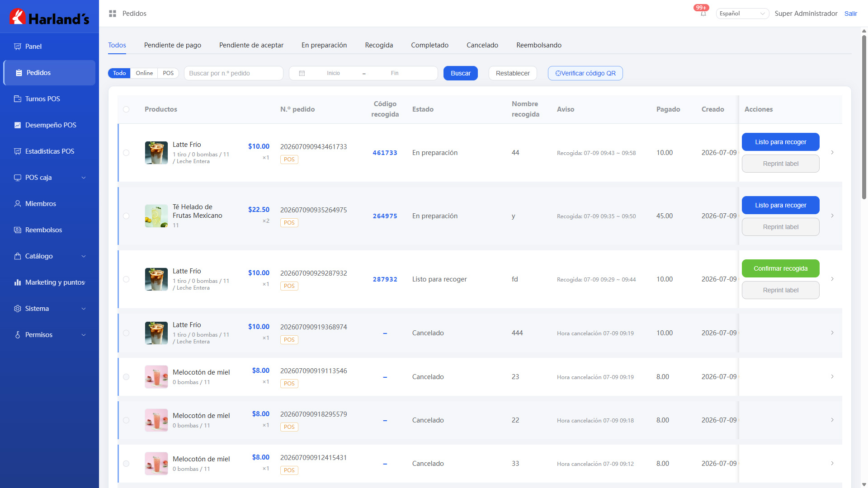Click the POS caja monitor icon

coord(18,178)
